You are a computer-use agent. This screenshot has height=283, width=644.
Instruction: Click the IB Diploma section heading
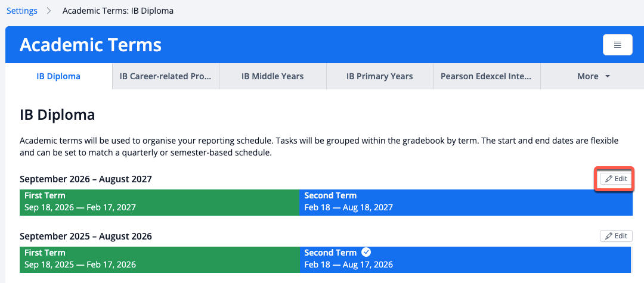click(x=57, y=115)
